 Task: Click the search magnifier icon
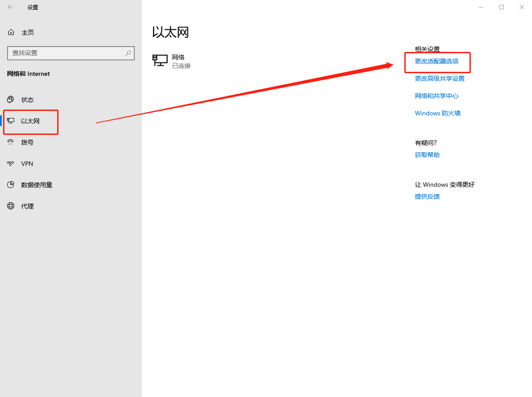pyautogui.click(x=128, y=53)
